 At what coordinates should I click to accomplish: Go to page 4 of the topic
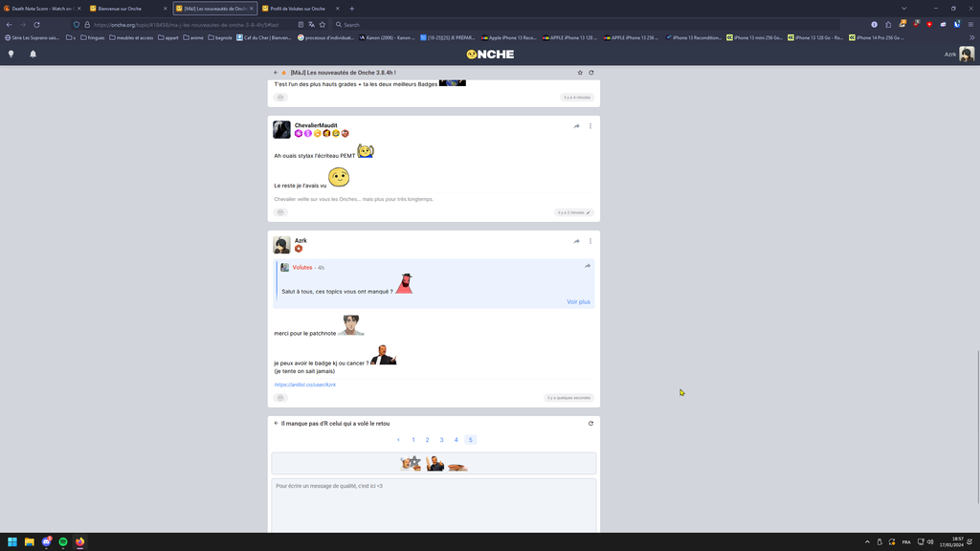pos(457,440)
